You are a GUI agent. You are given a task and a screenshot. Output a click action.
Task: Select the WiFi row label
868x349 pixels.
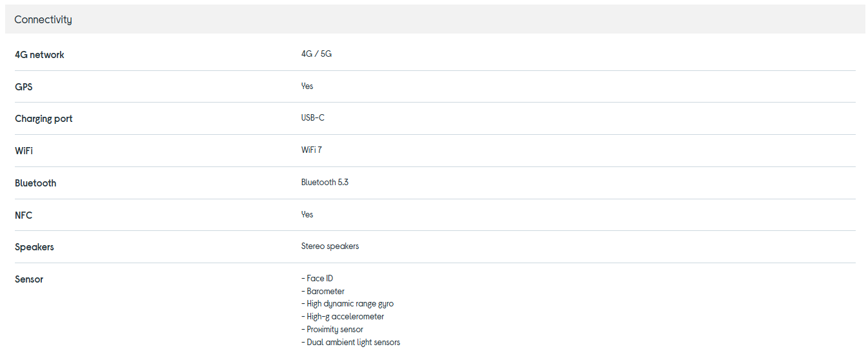coord(24,151)
